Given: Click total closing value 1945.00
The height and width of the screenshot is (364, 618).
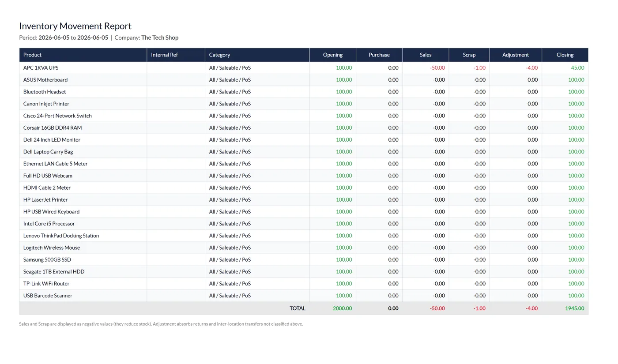Looking at the screenshot, I should 575,308.
